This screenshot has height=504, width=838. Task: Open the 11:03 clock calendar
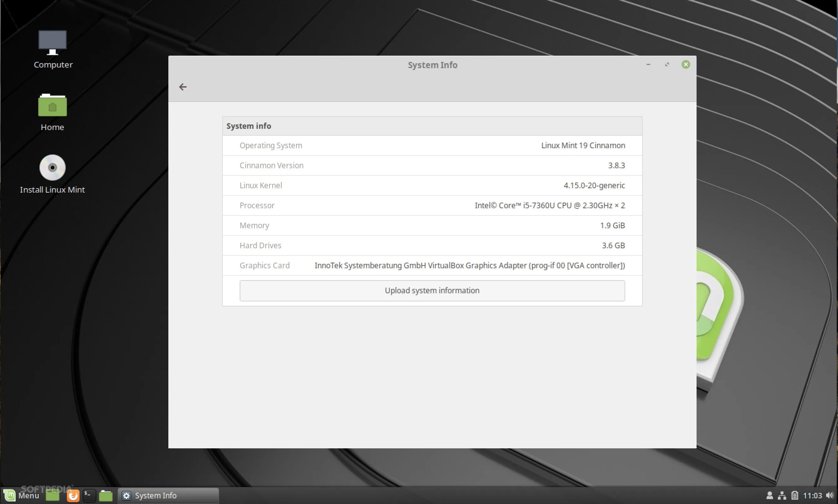(812, 496)
